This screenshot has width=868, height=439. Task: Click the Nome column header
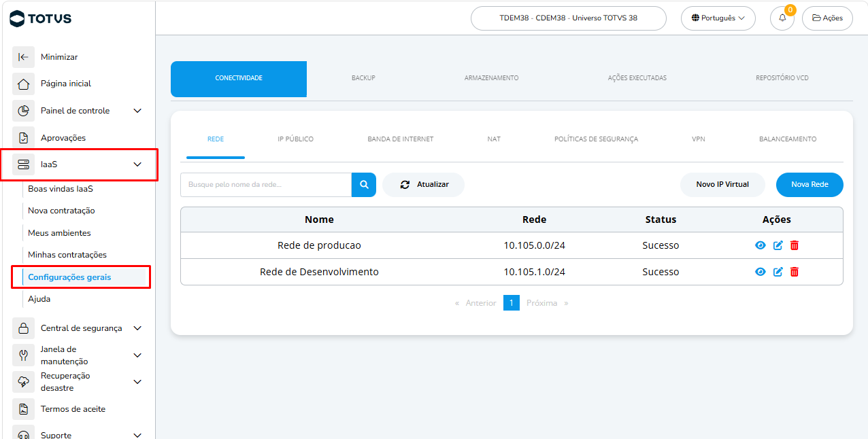coord(319,219)
